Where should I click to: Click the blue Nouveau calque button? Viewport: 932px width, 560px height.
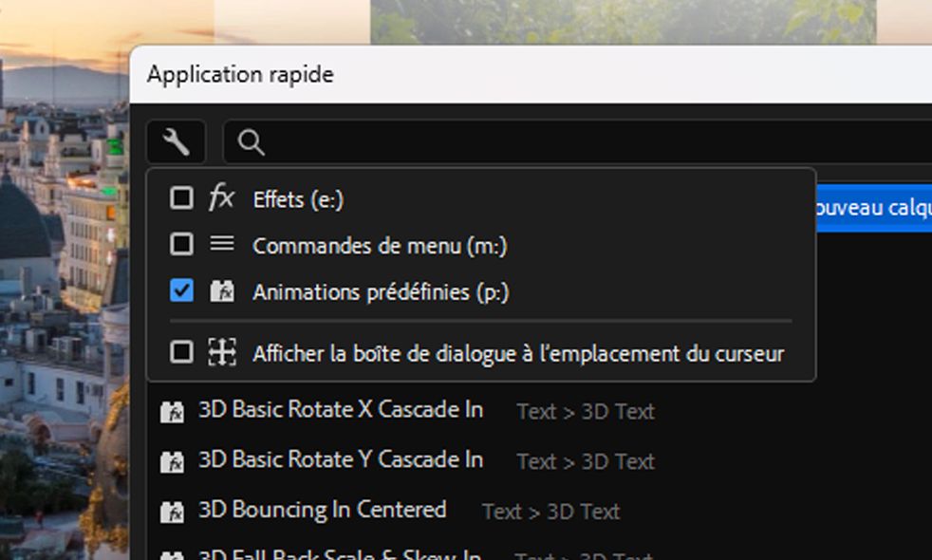[x=873, y=208]
